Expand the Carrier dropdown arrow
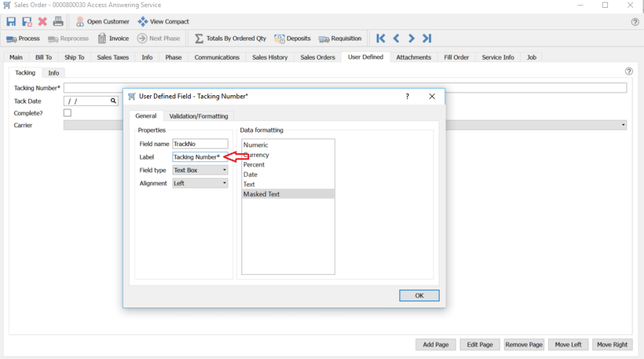This screenshot has height=359, width=644. pyautogui.click(x=623, y=125)
